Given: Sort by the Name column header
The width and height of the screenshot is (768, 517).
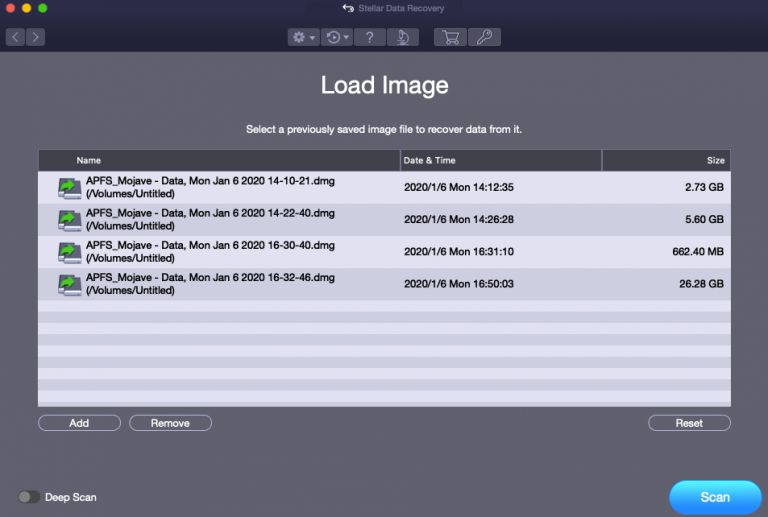Looking at the screenshot, I should tap(219, 161).
